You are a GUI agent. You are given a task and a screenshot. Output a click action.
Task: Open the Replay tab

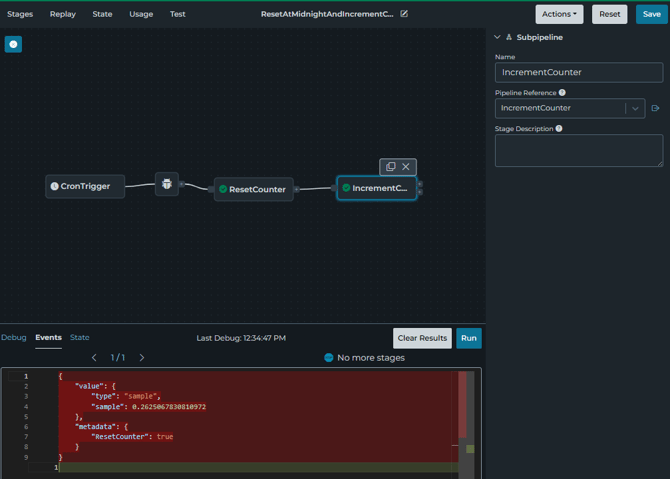tap(63, 14)
